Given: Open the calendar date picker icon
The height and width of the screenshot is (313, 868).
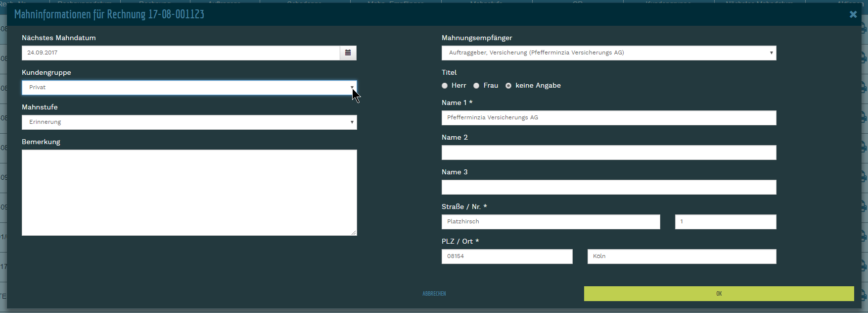Looking at the screenshot, I should point(348,53).
